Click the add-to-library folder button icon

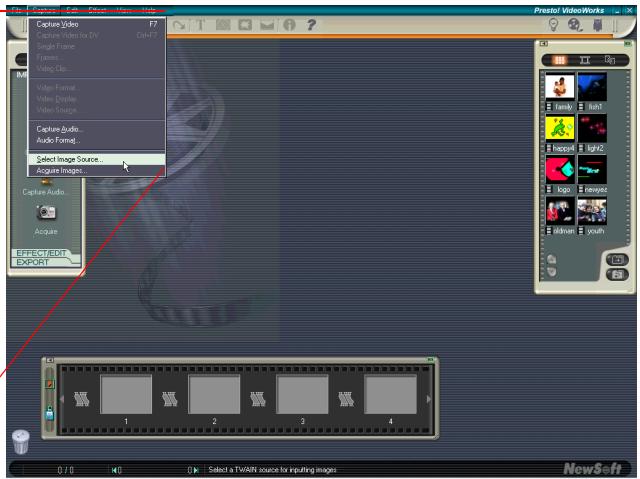click(x=617, y=259)
